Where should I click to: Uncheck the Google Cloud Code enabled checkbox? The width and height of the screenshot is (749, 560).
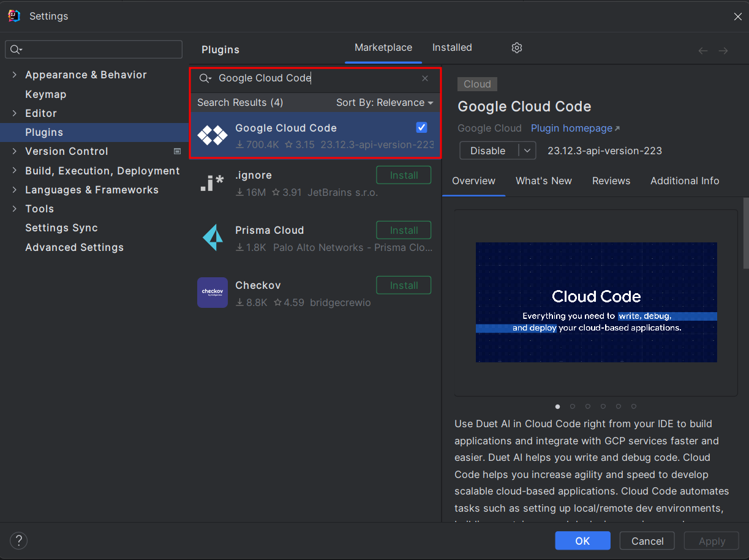click(x=421, y=127)
